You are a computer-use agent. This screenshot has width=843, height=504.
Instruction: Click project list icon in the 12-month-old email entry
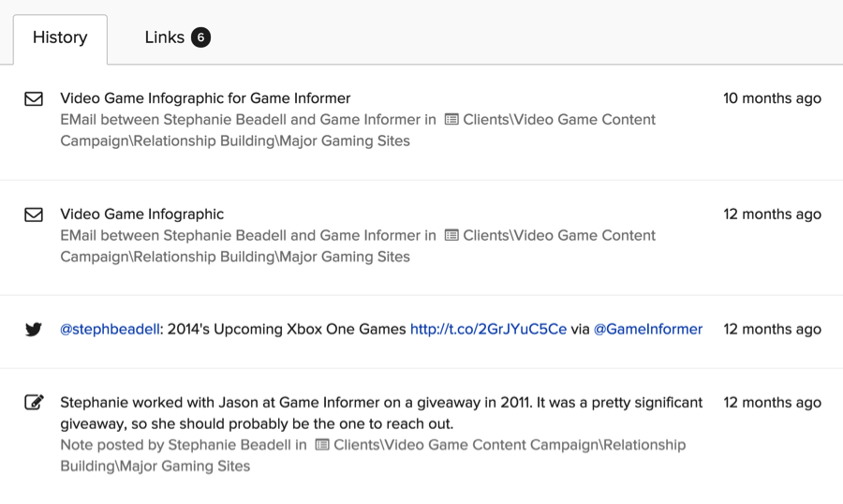coord(451,236)
